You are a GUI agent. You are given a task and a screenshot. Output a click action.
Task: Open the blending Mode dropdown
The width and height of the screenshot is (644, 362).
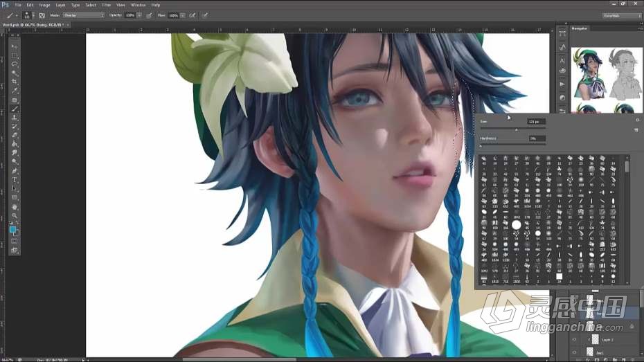(x=84, y=15)
